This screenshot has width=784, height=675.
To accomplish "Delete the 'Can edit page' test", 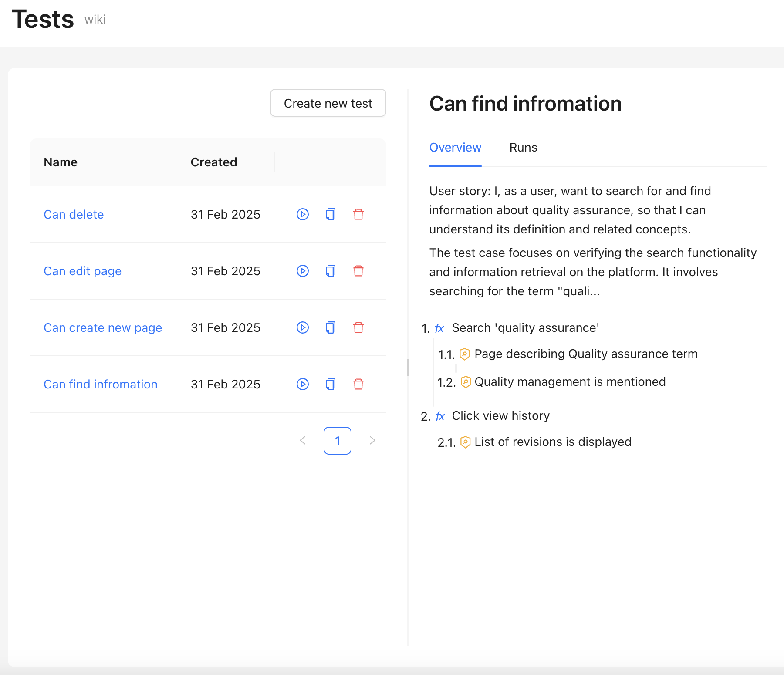I will [358, 271].
